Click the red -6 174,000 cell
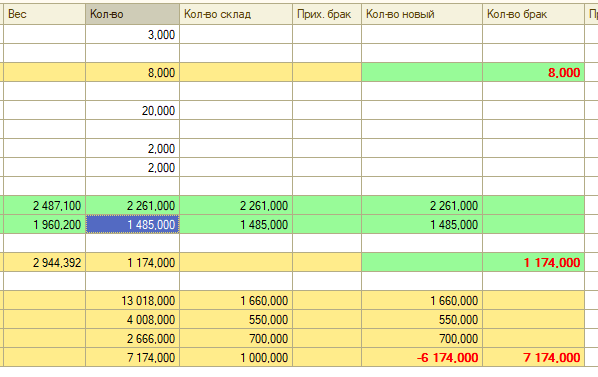The height and width of the screenshot is (377, 598). click(x=422, y=358)
